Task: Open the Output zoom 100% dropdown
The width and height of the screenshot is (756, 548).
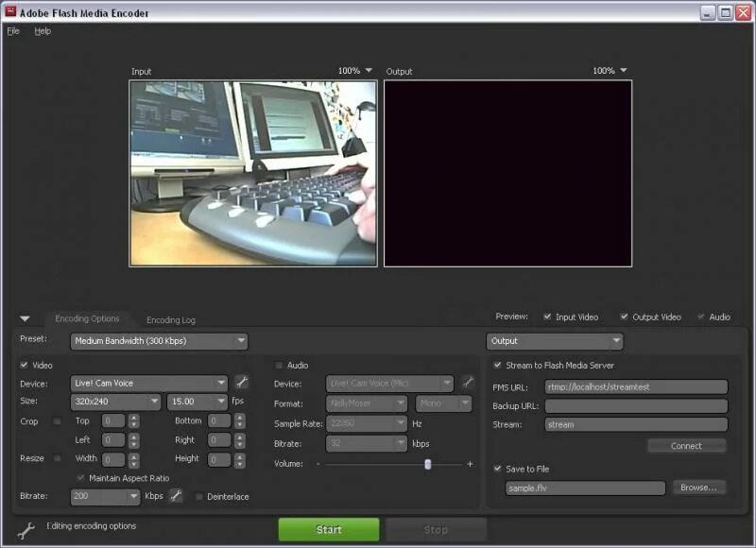Action: tap(610, 71)
